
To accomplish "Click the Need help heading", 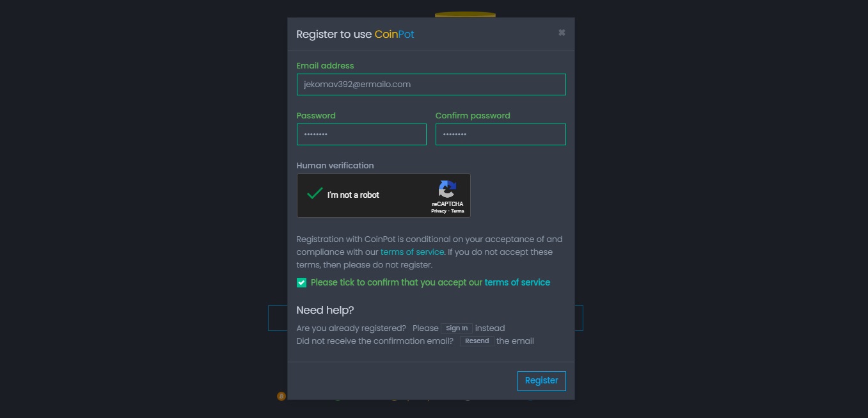I will point(325,310).
